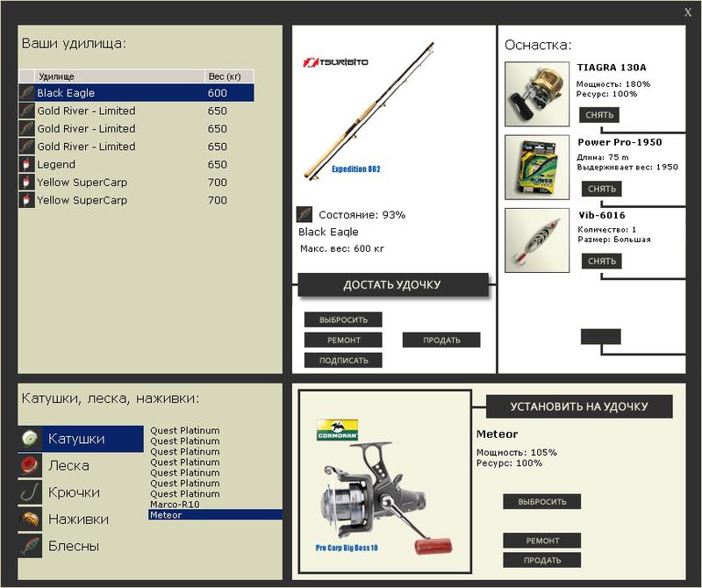Click УСТАНОВИТЬ НА УДОЧКУ button
Image resolution: width=702 pixels, height=588 pixels.
[x=579, y=406]
